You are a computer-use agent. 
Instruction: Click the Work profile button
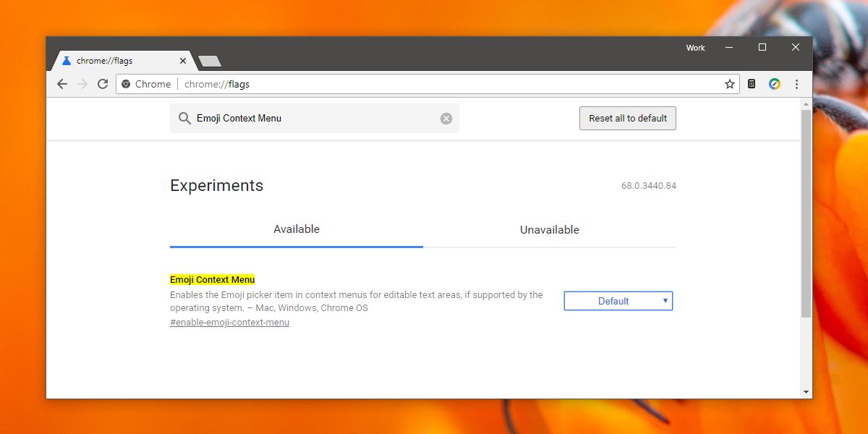coord(695,48)
